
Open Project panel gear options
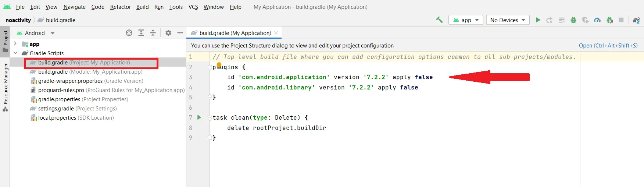pos(168,33)
